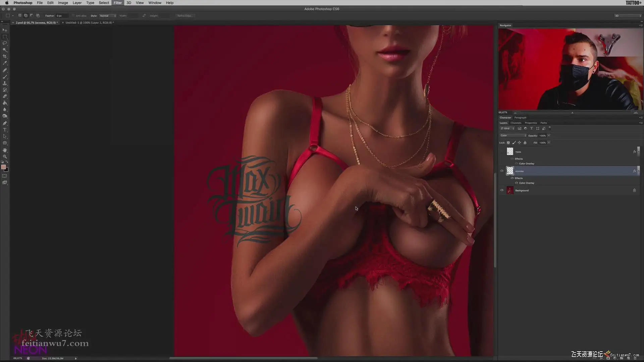Open the Filter menu
Screen dimensions: 644x362
point(117,3)
